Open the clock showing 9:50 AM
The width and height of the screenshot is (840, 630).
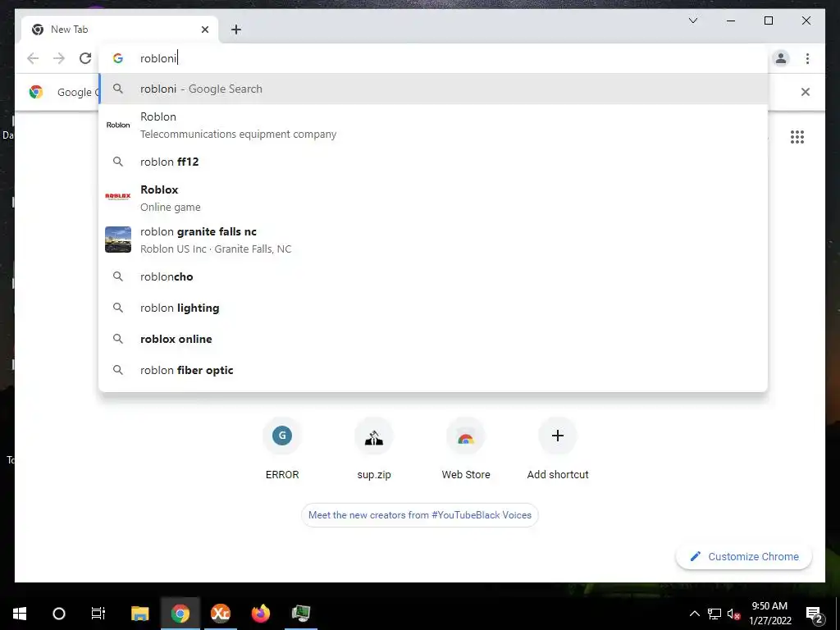click(x=769, y=614)
